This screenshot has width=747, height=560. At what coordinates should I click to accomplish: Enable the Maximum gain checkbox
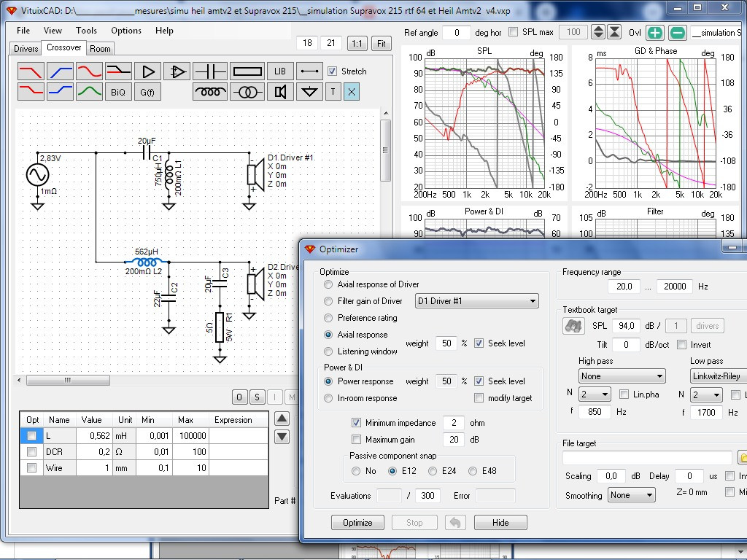[356, 440]
